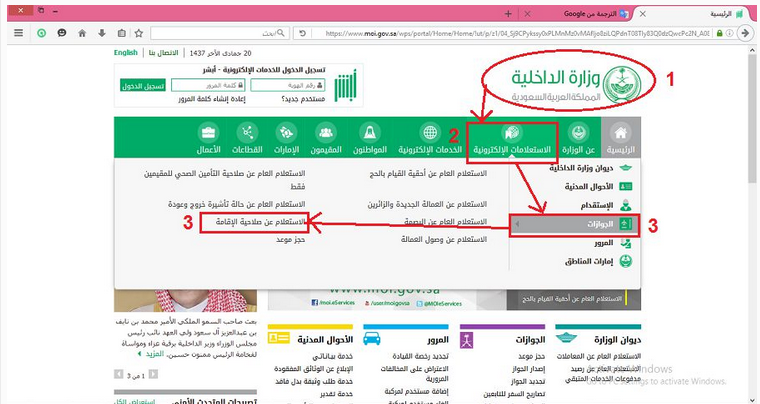Viewport: 760px width, 404px height.
Task: Open الاستعلامات الإلكترونية menu
Action: pyautogui.click(x=512, y=142)
